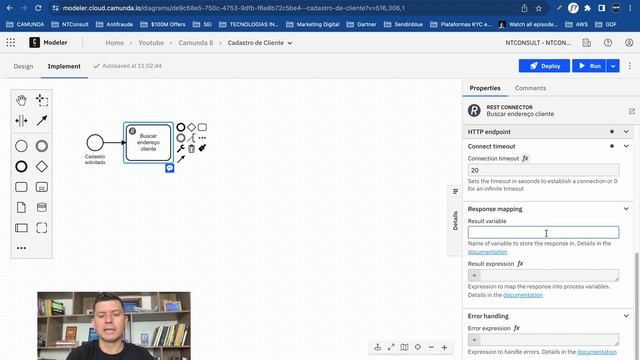Zoom in on the canvas
640x360 pixels.
444,347
